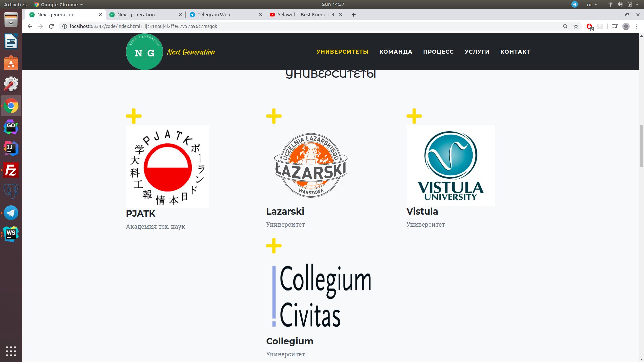This screenshot has height=362, width=644.
Task: Click the Vistula heading link
Action: click(x=422, y=212)
